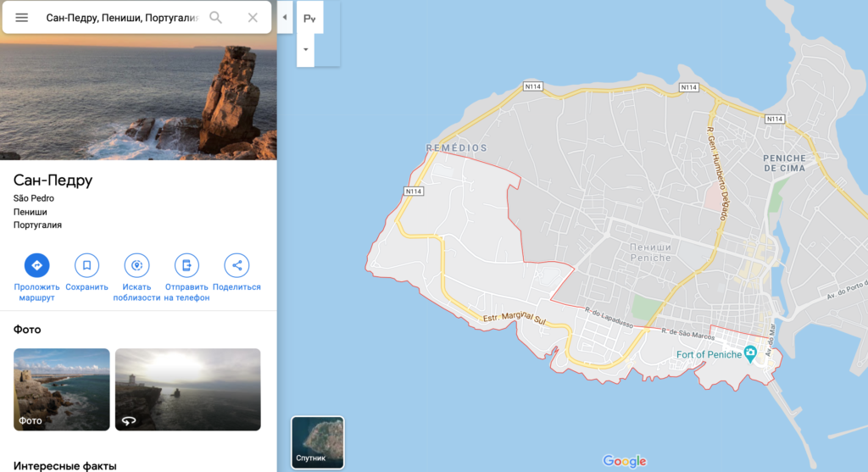This screenshot has height=472, width=868.
Task: Click the directions route icon
Action: [x=36, y=265]
